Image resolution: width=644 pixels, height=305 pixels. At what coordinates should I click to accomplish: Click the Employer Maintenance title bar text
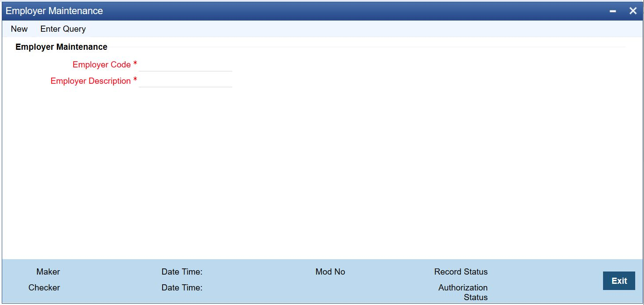54,11
